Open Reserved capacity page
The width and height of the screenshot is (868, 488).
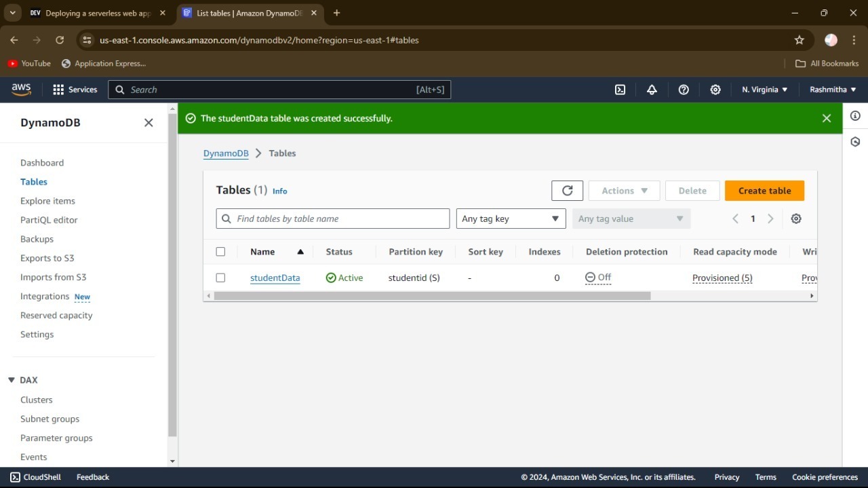click(56, 315)
